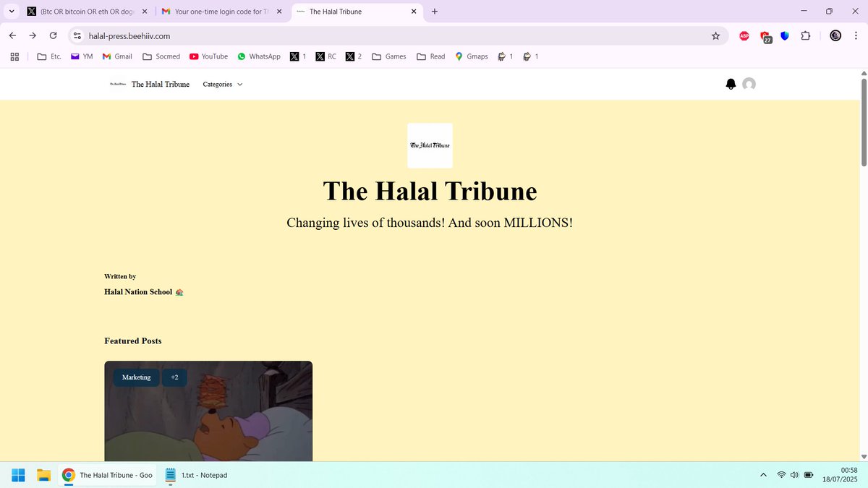The height and width of the screenshot is (488, 868).
Task: Open the volume speaker tray icon
Action: (794, 475)
